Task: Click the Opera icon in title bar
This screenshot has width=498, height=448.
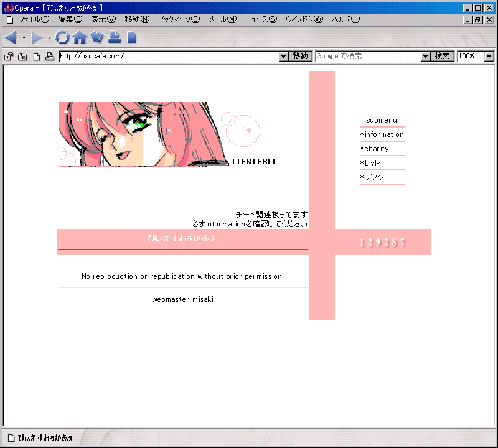Action: [x=9, y=8]
